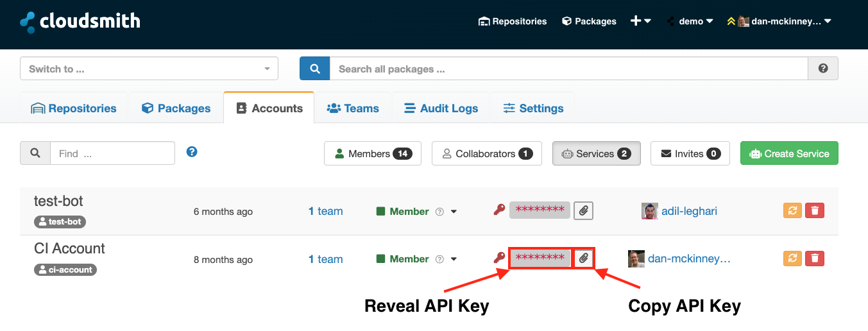The image size is (868, 331).
Task: Open 1 team link for CI Account
Action: pos(325,259)
